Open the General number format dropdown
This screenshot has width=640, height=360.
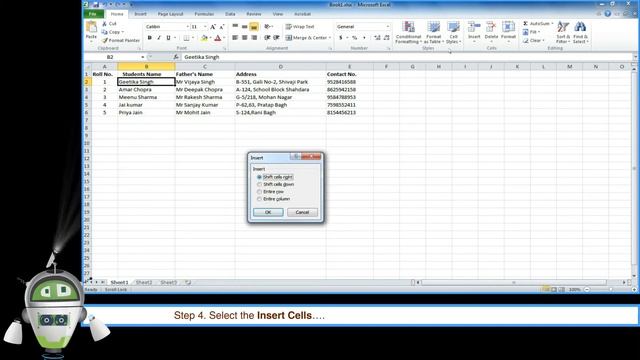pos(388,27)
